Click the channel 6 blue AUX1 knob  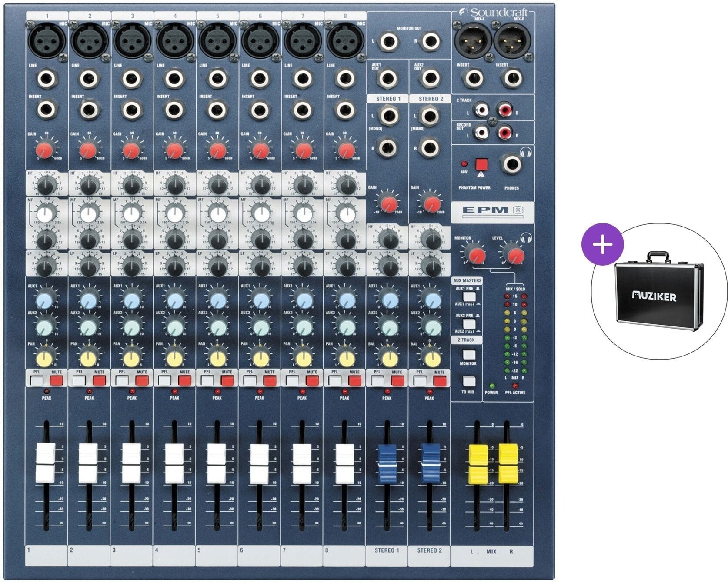click(260, 300)
